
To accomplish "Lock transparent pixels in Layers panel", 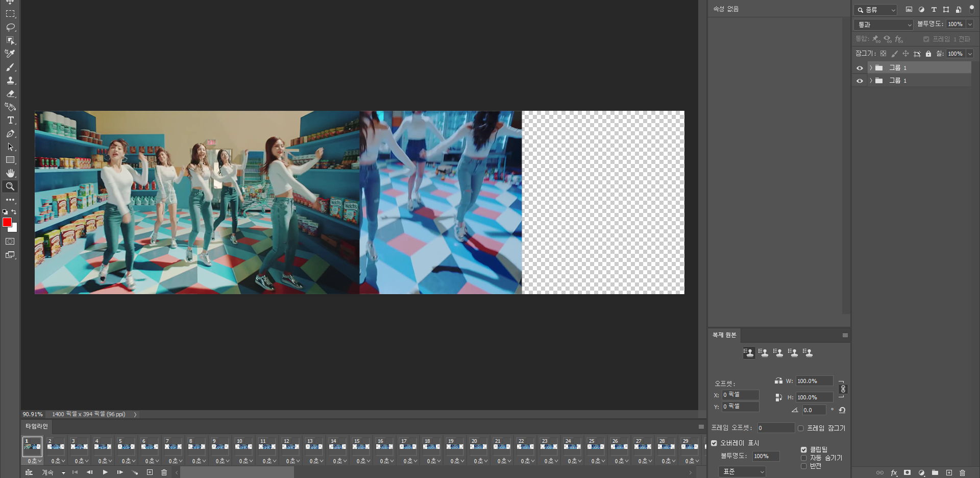I will pyautogui.click(x=883, y=54).
